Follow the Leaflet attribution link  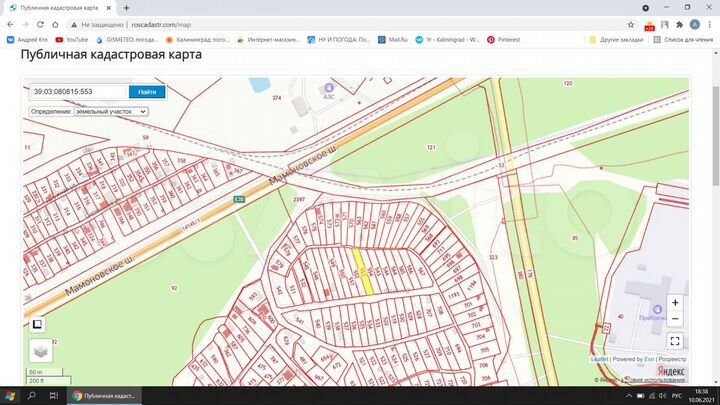tap(598, 358)
